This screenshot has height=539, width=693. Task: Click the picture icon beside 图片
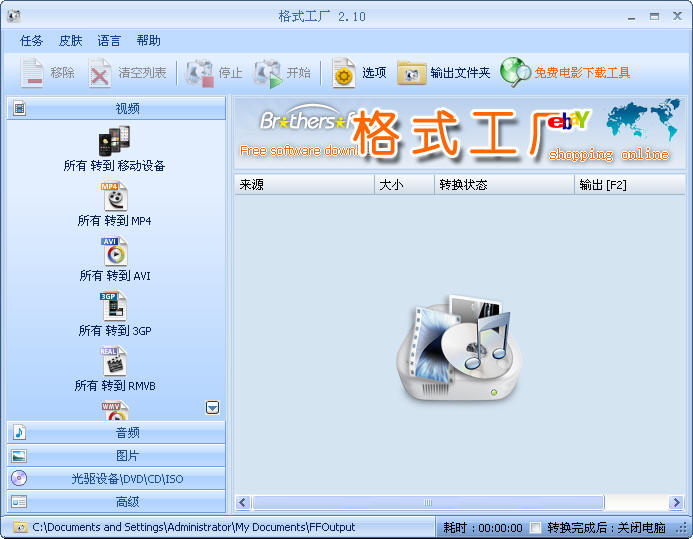click(x=19, y=455)
